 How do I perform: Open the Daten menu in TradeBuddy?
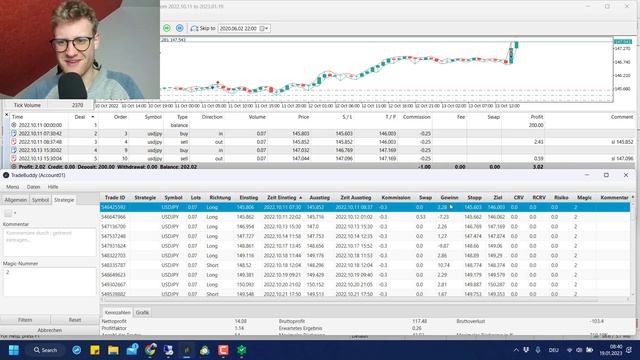tap(33, 187)
